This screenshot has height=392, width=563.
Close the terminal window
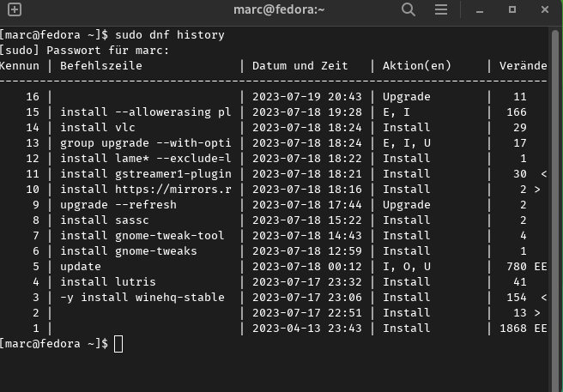click(545, 9)
